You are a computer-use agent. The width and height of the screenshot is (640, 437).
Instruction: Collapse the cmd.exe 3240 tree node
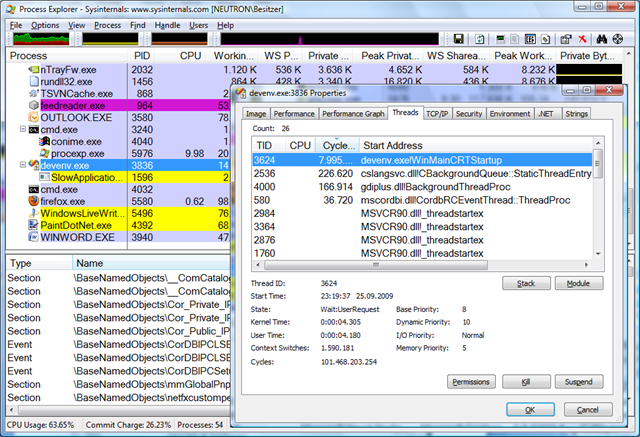(x=23, y=129)
